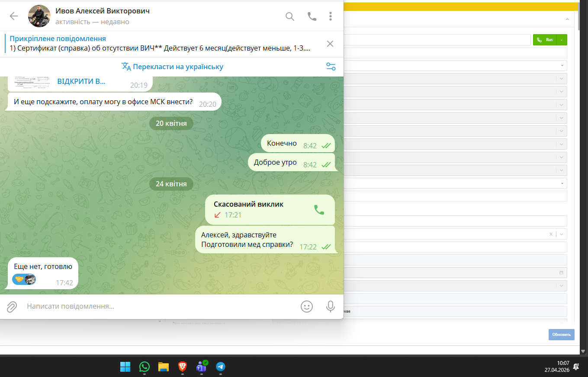Open the three-dot chat options menu
The width and height of the screenshot is (588, 377).
(331, 16)
